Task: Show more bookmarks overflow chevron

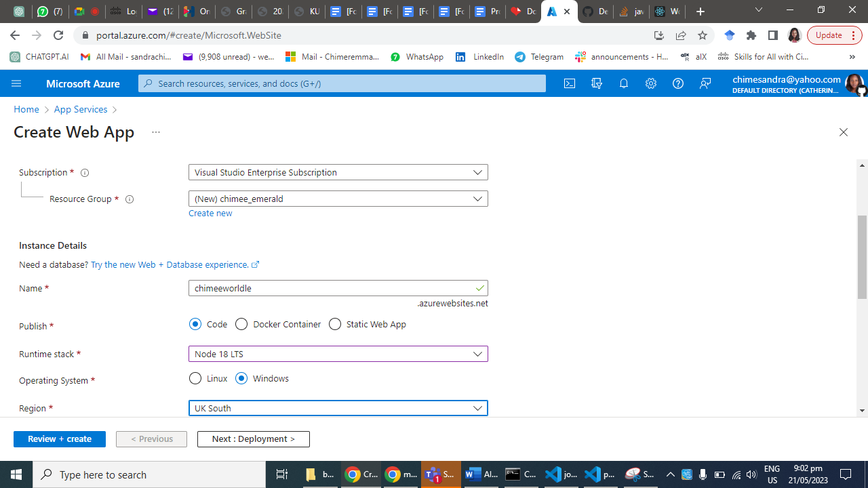Action: (x=852, y=57)
